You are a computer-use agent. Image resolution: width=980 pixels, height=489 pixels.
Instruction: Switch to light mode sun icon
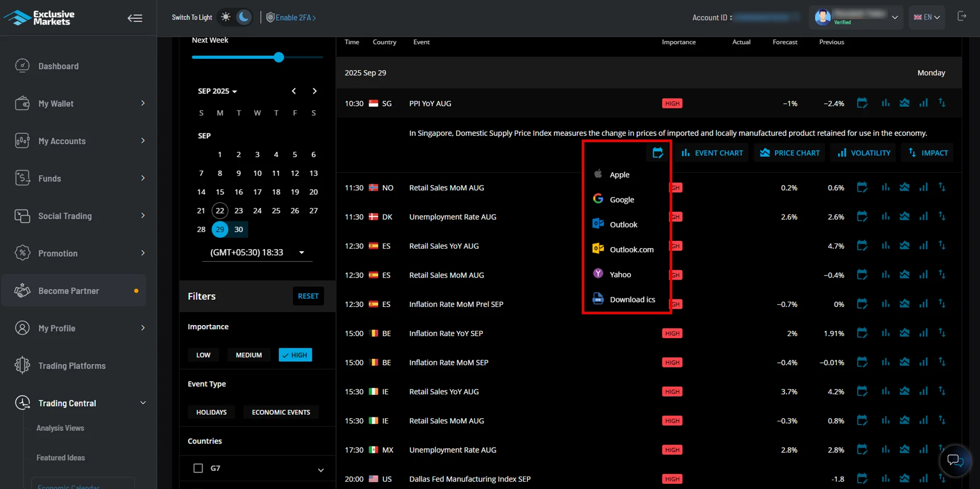click(x=226, y=17)
